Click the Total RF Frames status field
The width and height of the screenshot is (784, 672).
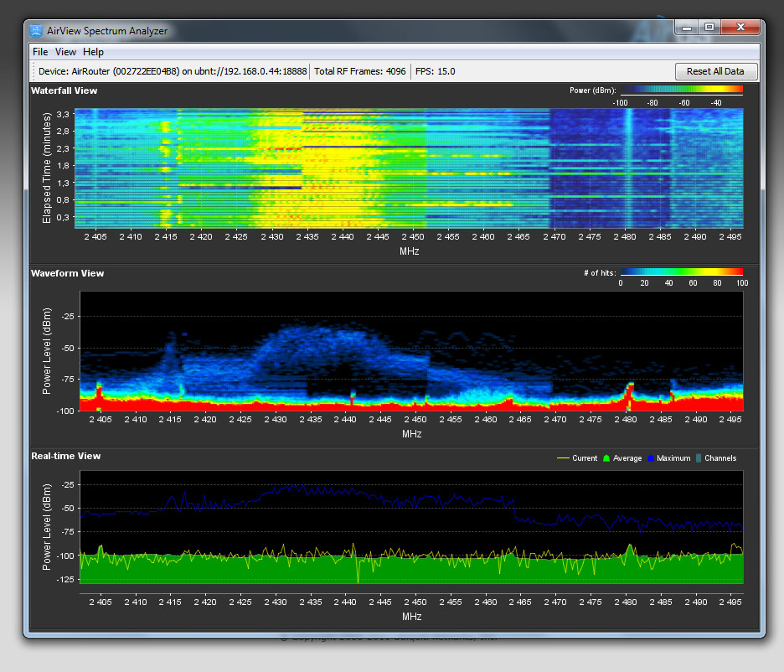coord(360,71)
